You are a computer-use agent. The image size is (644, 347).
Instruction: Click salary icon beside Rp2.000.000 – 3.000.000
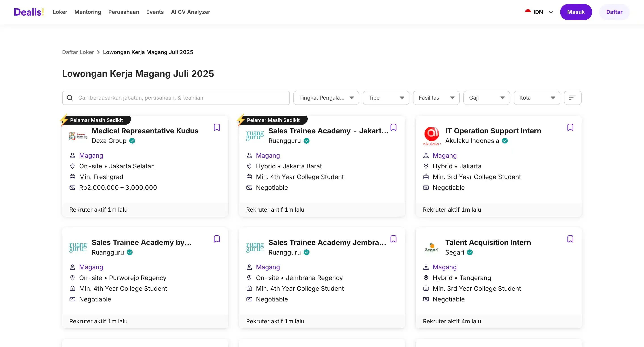pos(72,188)
